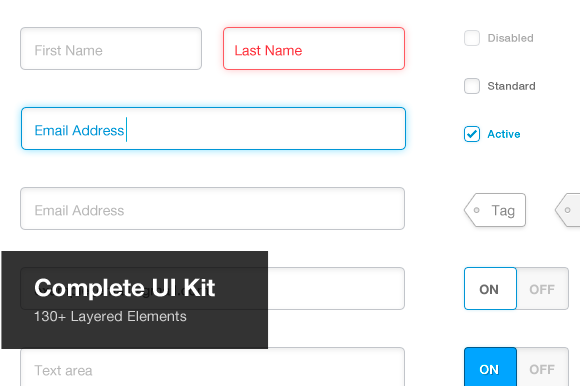
Task: Click the blue ON toggle segment
Action: pyautogui.click(x=490, y=367)
